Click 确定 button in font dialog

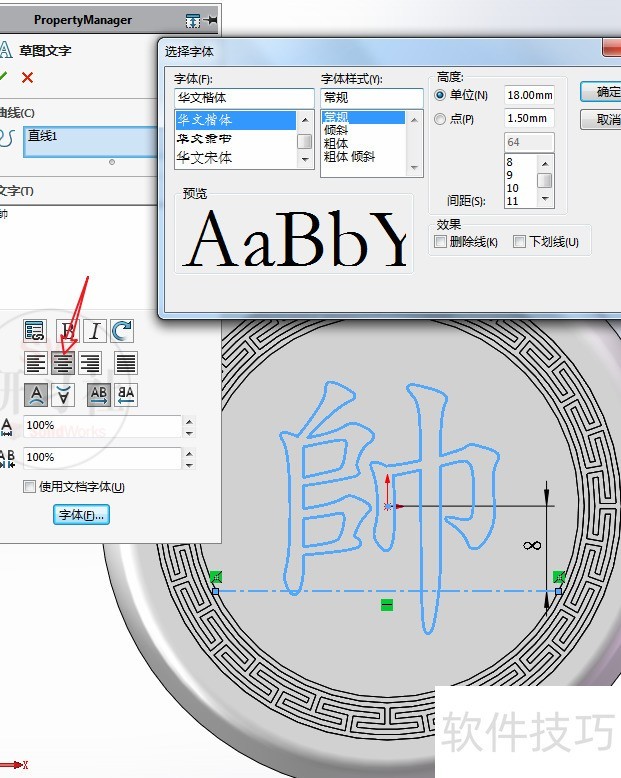(601, 92)
